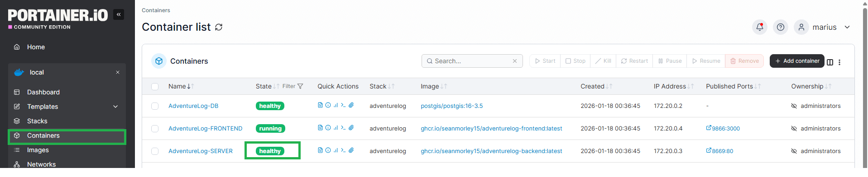Collapse the Portainer sidebar
This screenshot has width=868, height=177.
[x=119, y=14]
